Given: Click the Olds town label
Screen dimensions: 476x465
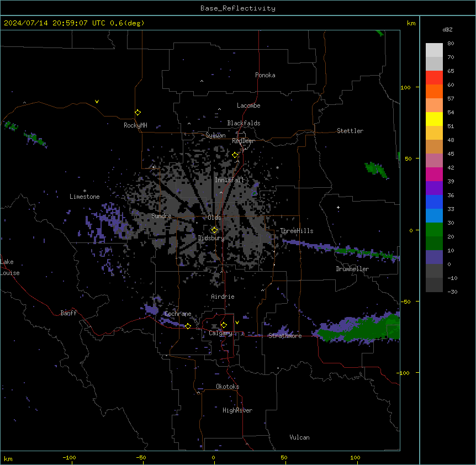Looking at the screenshot, I should tap(214, 218).
